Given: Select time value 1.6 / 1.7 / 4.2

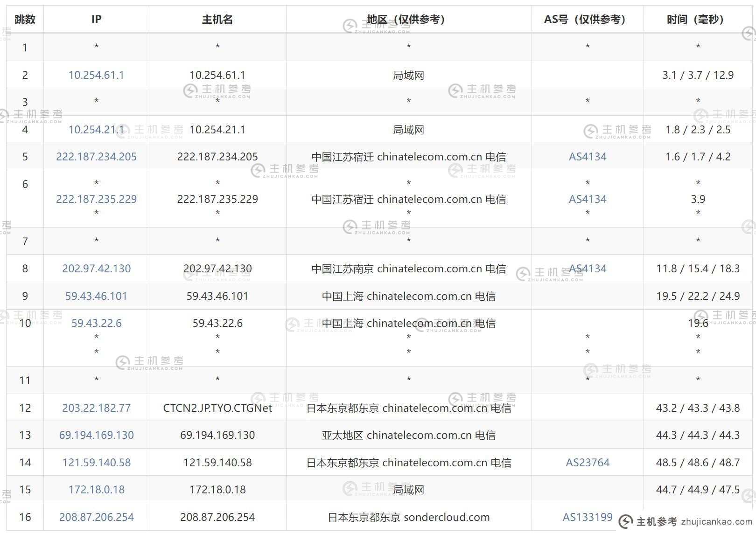Looking at the screenshot, I should [x=698, y=157].
